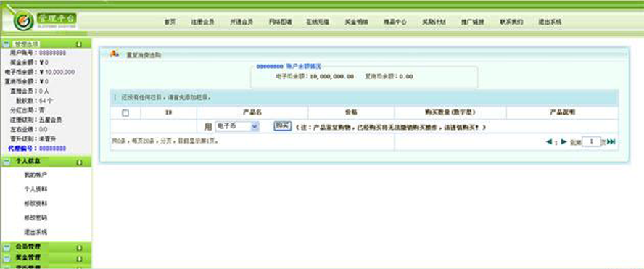This screenshot has height=269, width=644.
Task: Open 联系我们 in top navigation
Action: pos(511,22)
